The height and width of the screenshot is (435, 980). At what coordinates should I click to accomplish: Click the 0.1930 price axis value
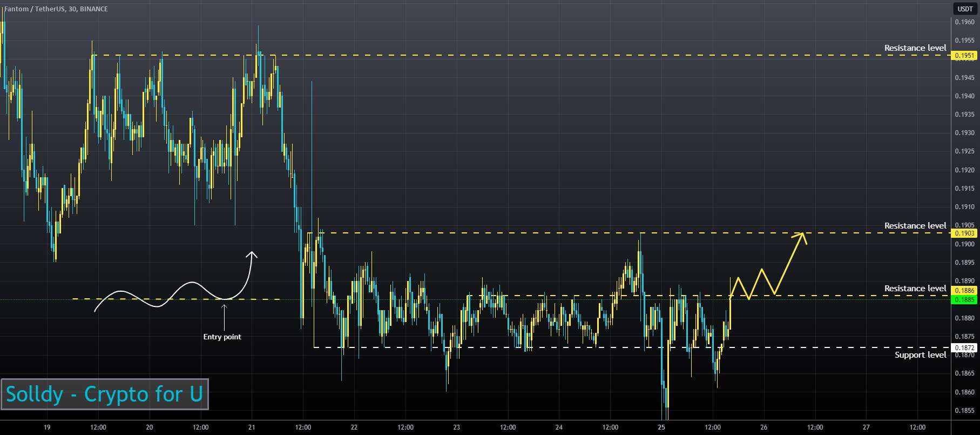tap(964, 133)
